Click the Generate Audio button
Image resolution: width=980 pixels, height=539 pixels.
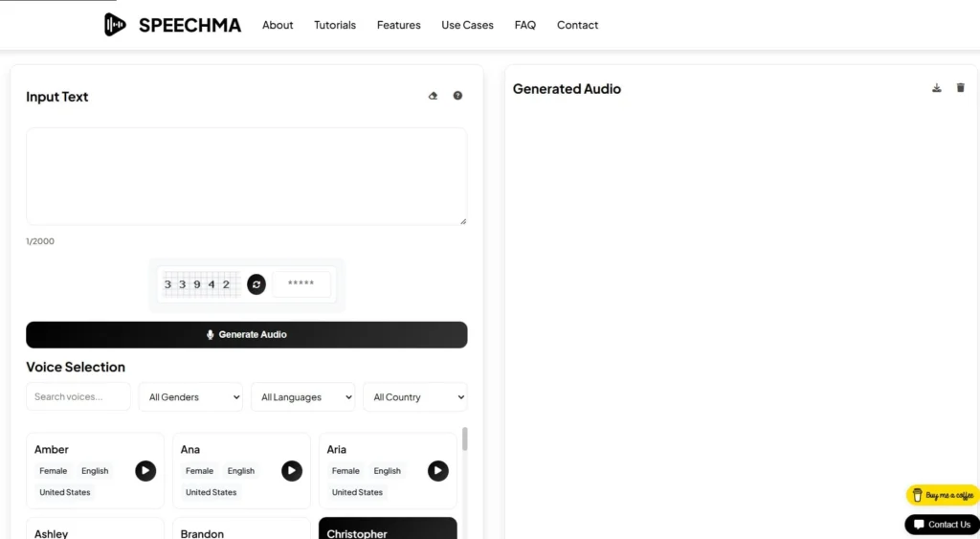247,334
